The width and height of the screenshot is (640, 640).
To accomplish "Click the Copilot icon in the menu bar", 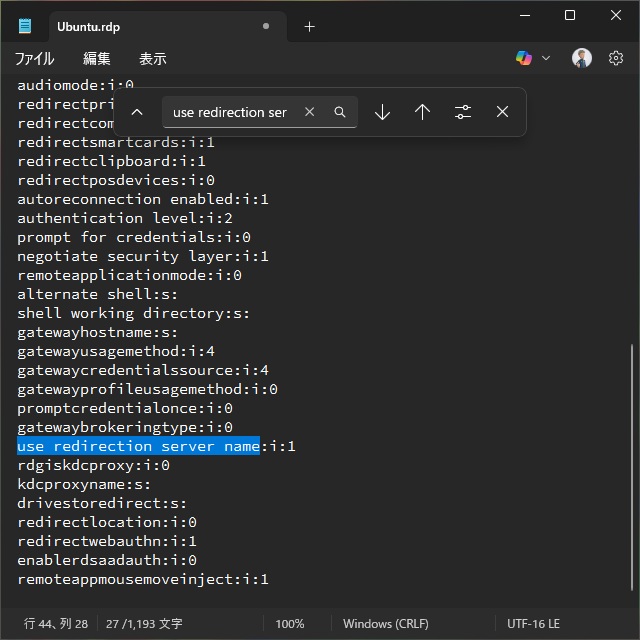I will [x=524, y=59].
